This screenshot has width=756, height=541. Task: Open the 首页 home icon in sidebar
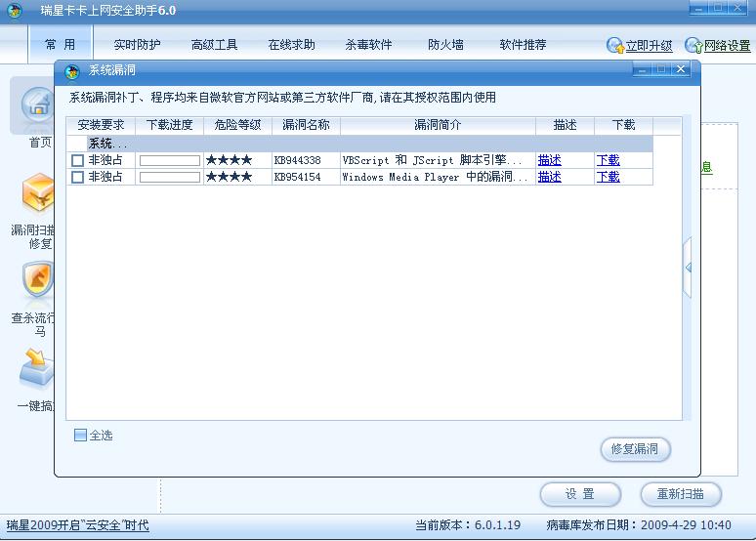36,105
